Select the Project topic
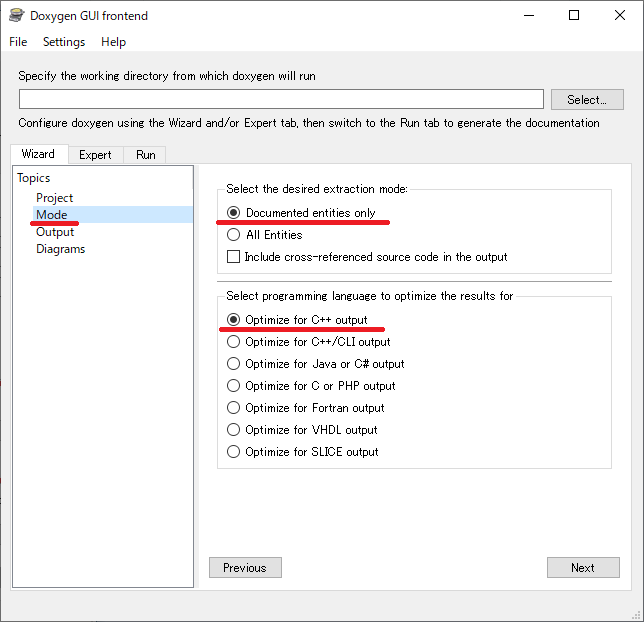Screen dimensions: 644x622 point(55,198)
